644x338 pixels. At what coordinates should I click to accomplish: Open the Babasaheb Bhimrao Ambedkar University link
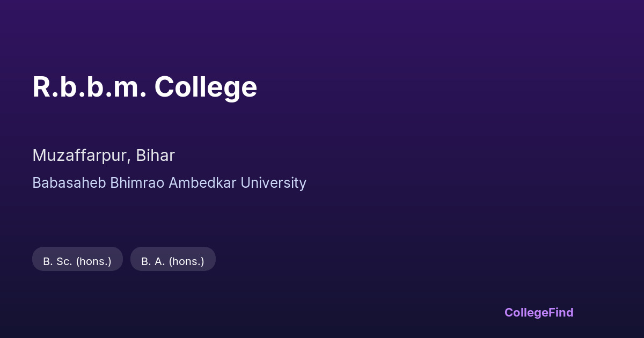[169, 183]
